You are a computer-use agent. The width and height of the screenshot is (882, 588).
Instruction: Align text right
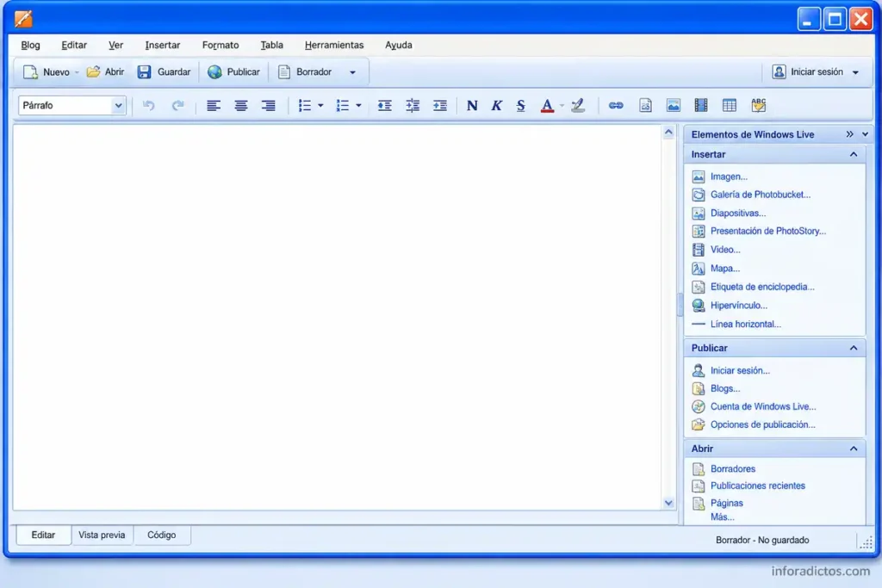[269, 105]
